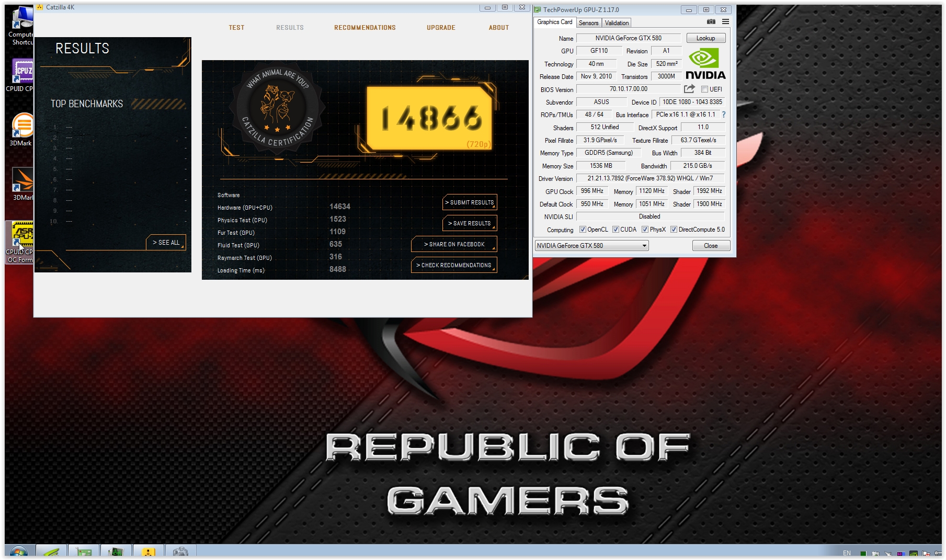This screenshot has height=560, width=946.
Task: Select the orange round 3DMark desktop icon
Action: pyautogui.click(x=21, y=130)
